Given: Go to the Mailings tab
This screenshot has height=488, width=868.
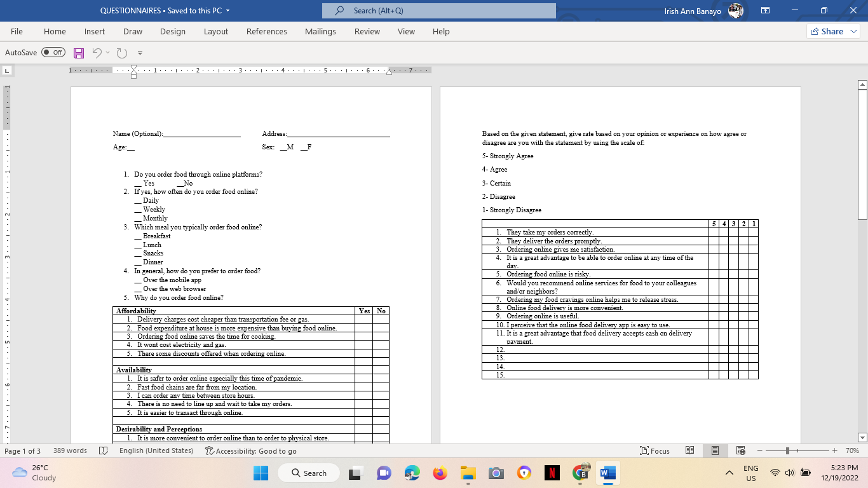Looking at the screenshot, I should pos(320,31).
